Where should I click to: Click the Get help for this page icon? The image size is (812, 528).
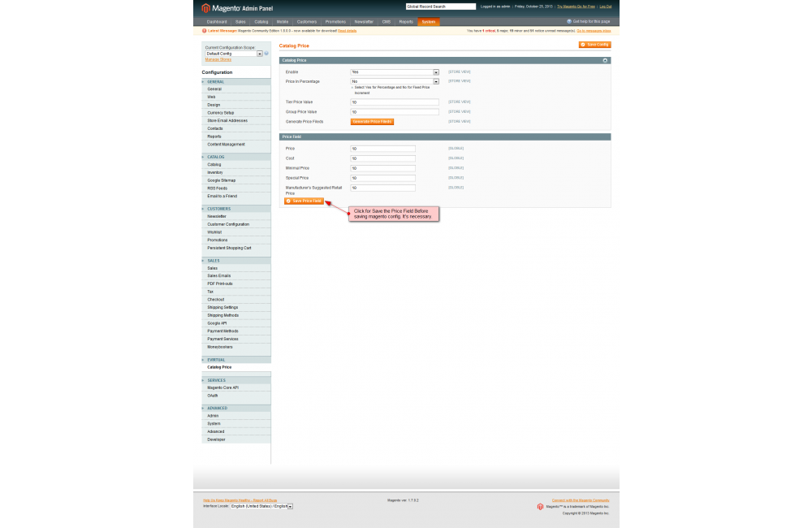pos(569,22)
